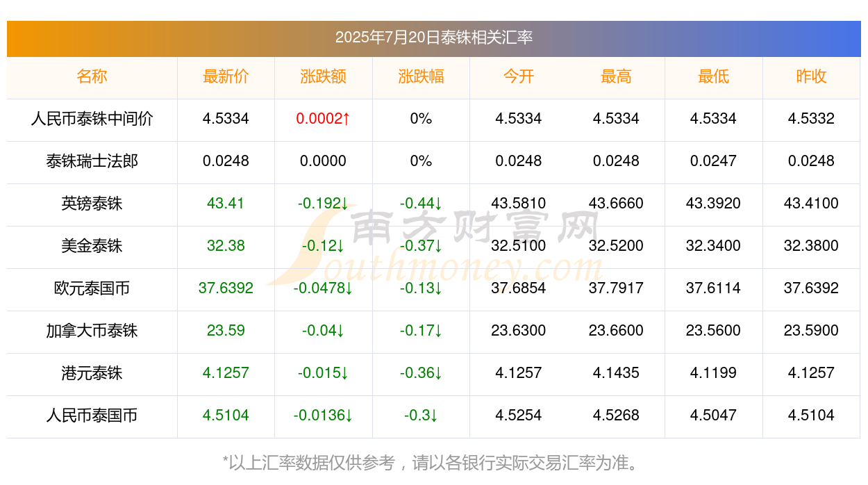Click the row name 美金泰铢
Screen dimensions: 868x485
coord(92,246)
